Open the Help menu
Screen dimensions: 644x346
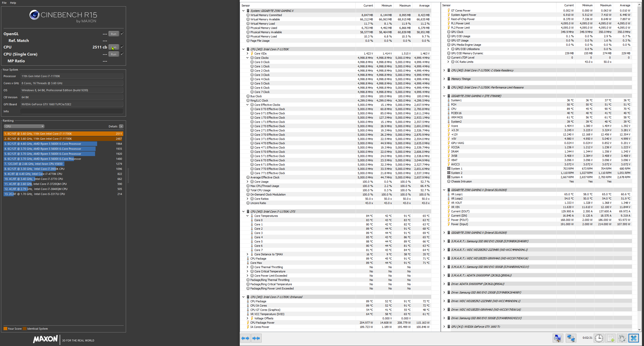pos(13,3)
